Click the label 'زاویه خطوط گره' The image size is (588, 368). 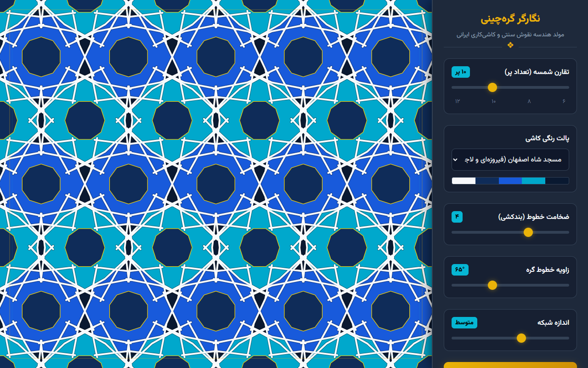(548, 270)
